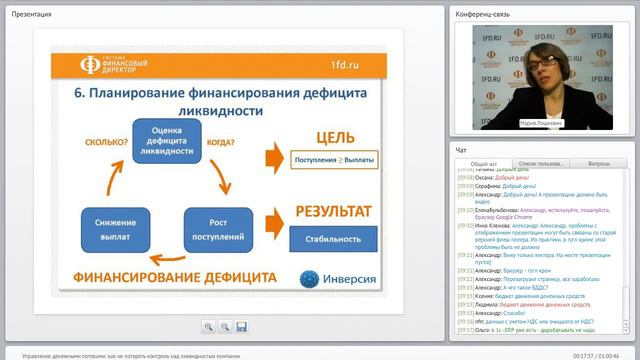Click the ЦЕЛЬ heading on slide
The height and width of the screenshot is (360, 640).
[x=336, y=138]
